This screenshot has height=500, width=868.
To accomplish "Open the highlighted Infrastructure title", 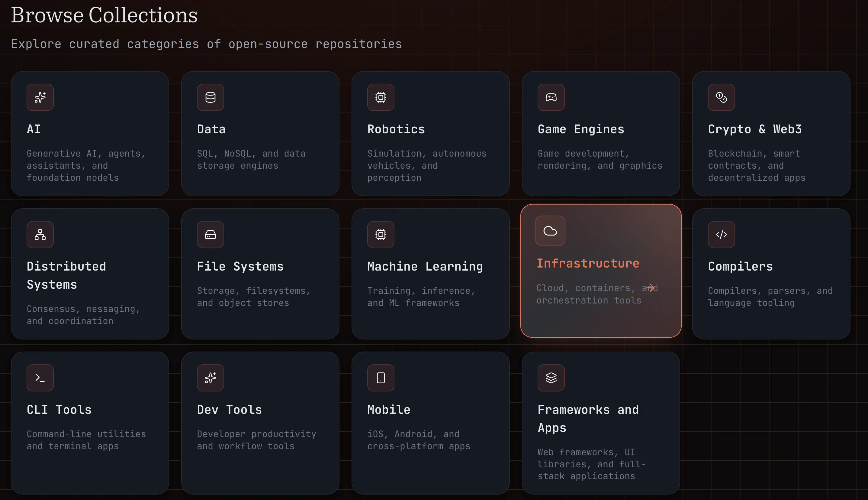I will click(x=588, y=263).
